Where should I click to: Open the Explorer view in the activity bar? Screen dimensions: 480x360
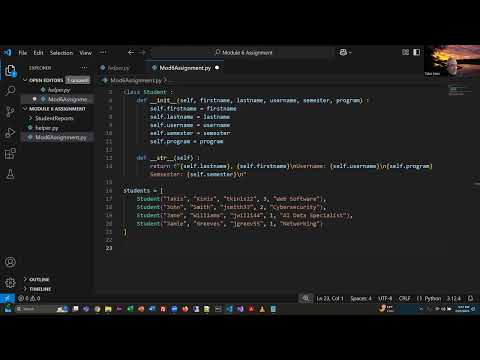10,71
